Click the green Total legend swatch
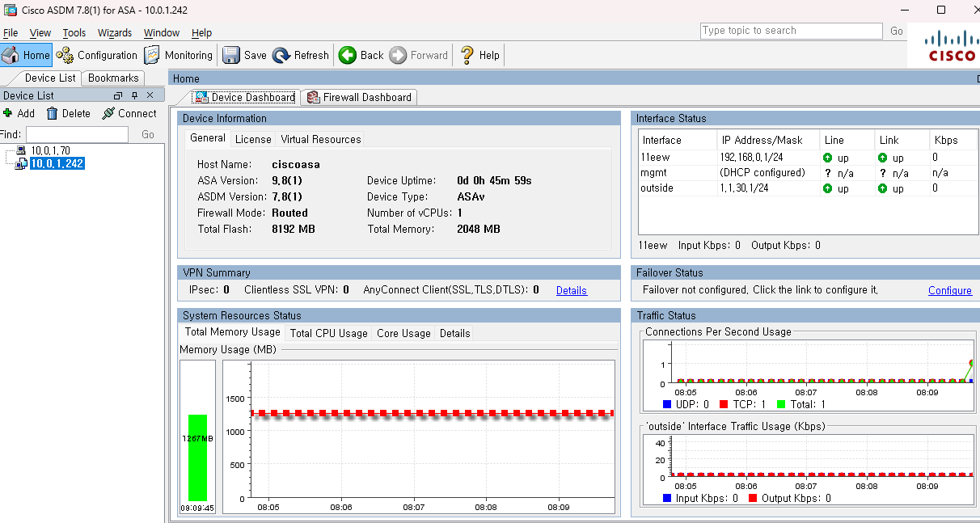This screenshot has width=980, height=523. 781,404
